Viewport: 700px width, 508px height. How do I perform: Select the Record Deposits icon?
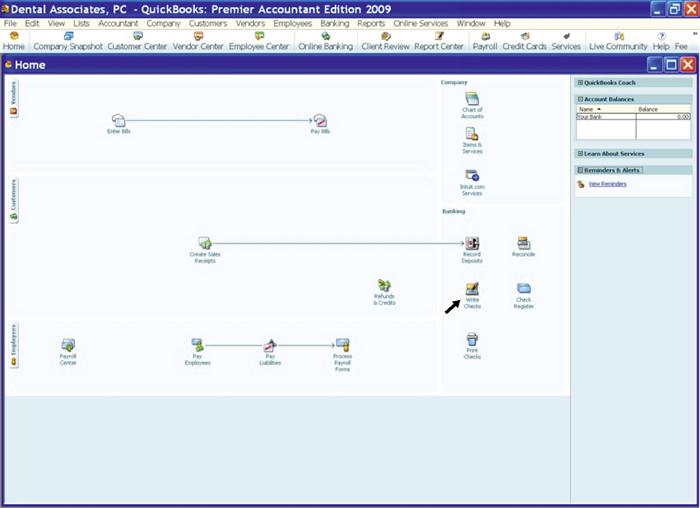point(472,244)
